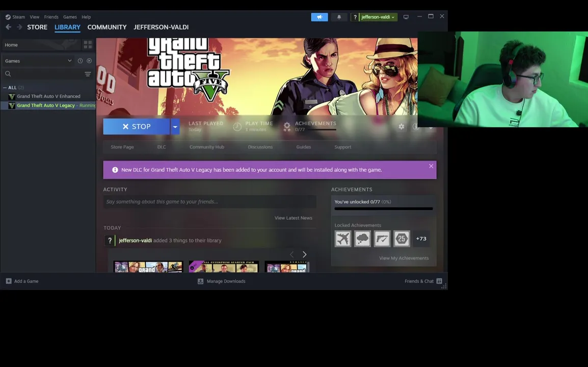Click the ready-to-play filter icon
This screenshot has width=588, height=367.
click(89, 61)
